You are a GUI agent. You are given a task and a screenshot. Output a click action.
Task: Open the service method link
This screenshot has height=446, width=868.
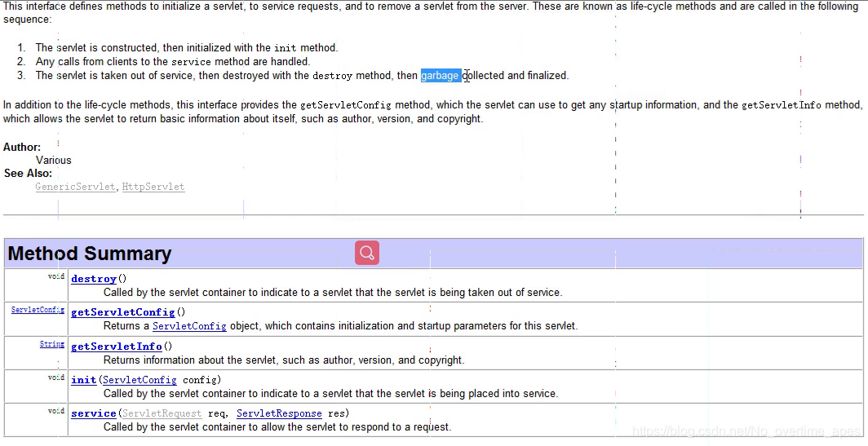pyautogui.click(x=94, y=414)
